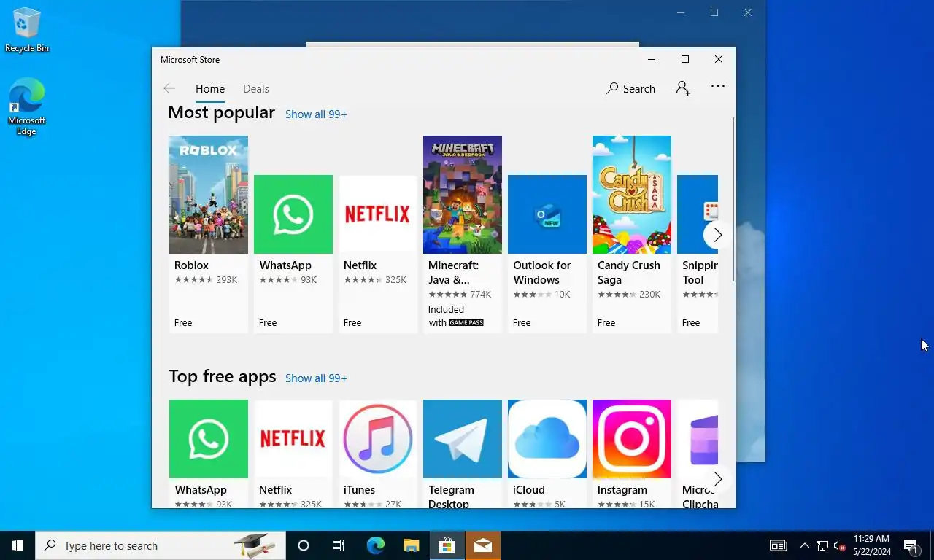The width and height of the screenshot is (934, 560).
Task: Click the muted volume tray icon
Action: click(x=839, y=545)
